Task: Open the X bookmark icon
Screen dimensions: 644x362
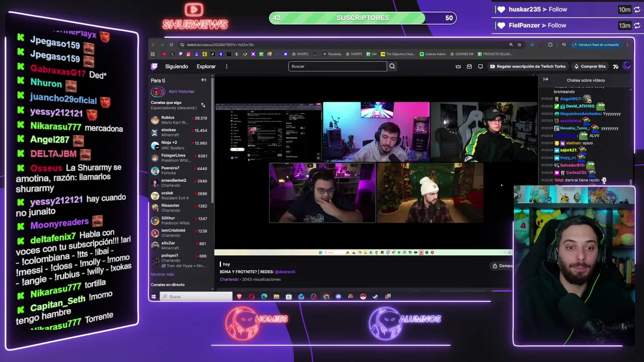Action: pyautogui.click(x=172, y=54)
